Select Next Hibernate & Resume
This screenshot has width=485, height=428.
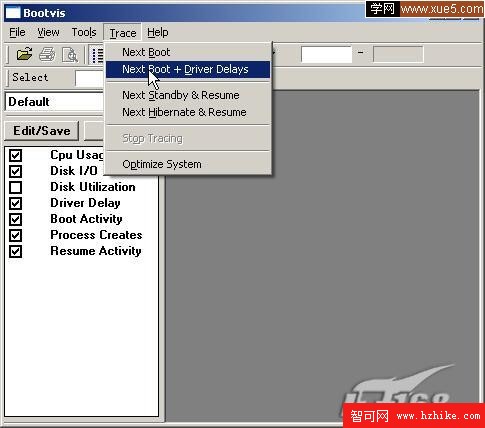coord(188,112)
